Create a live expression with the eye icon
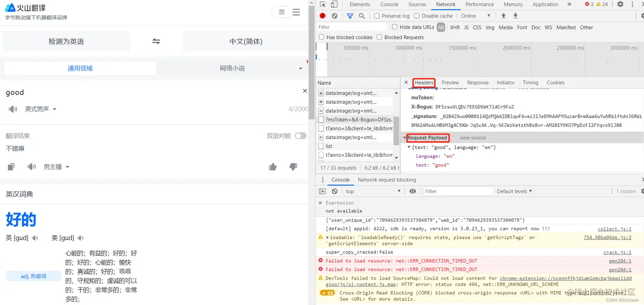The width and height of the screenshot is (644, 305). (x=412, y=191)
